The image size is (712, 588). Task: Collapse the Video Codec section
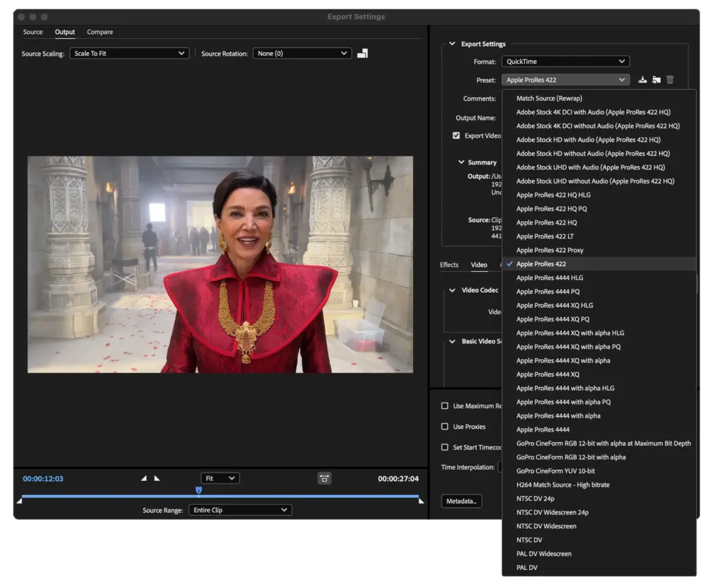pos(452,290)
